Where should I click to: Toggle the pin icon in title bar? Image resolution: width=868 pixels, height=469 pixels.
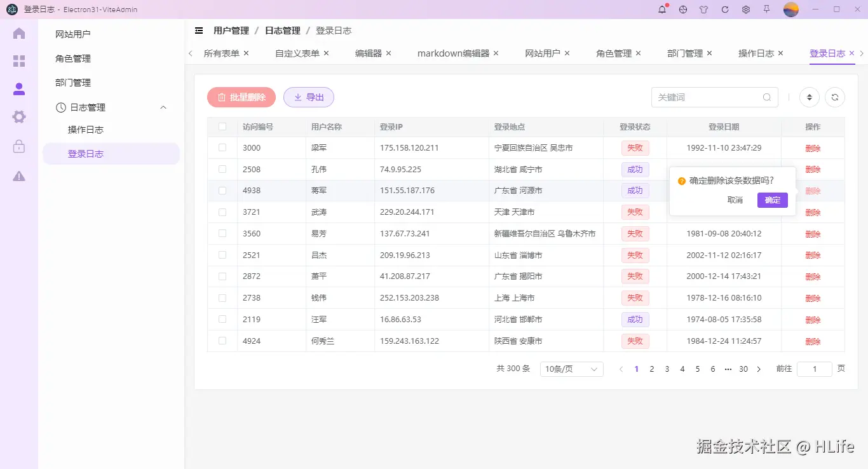[x=767, y=10]
